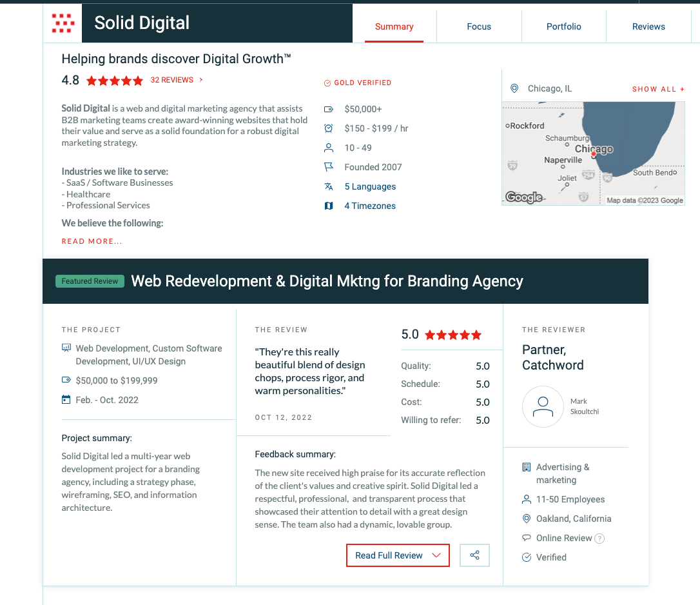Click the project services presentation icon
This screenshot has width=700, height=605.
coord(66,348)
